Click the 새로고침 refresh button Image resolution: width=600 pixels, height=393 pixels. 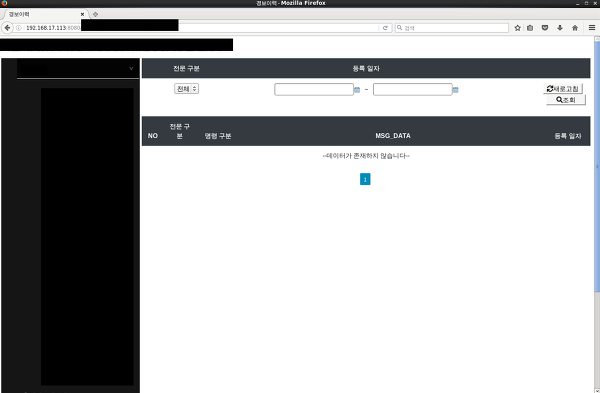click(563, 89)
